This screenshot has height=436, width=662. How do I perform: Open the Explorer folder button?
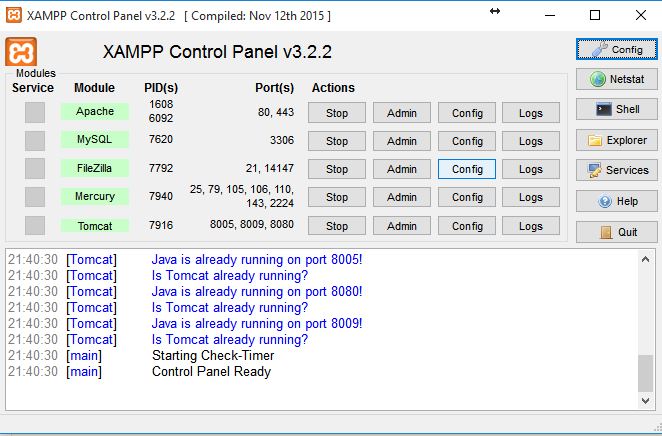click(616, 140)
